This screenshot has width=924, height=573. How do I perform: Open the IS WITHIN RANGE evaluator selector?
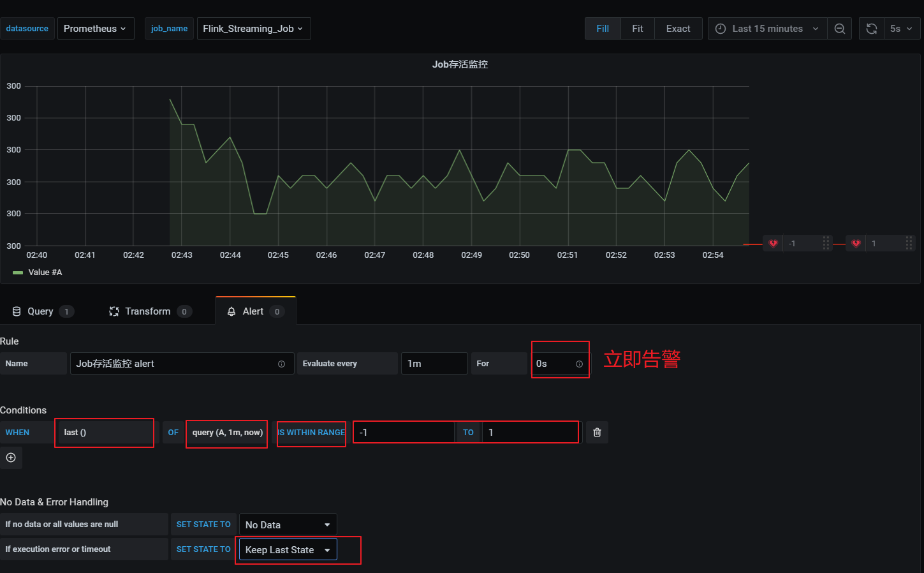click(311, 433)
